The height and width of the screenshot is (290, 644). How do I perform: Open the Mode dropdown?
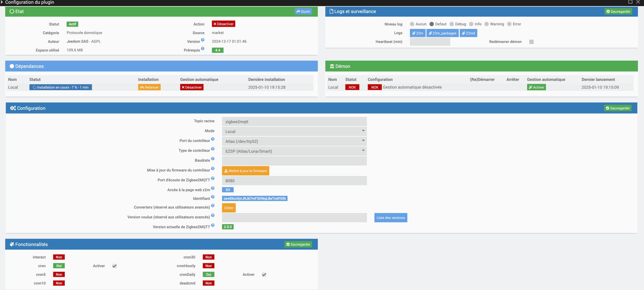tap(294, 131)
